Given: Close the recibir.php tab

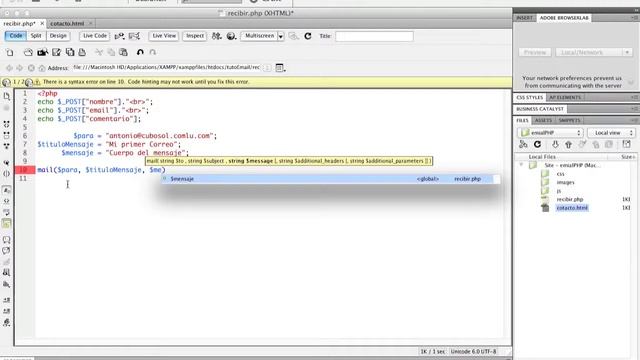Looking at the screenshot, I should (42, 24).
